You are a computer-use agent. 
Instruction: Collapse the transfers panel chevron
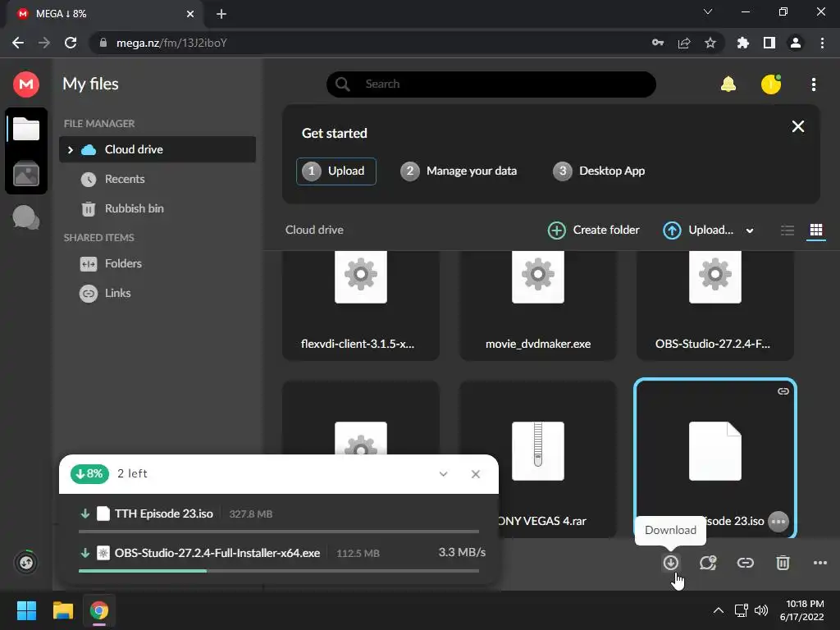(443, 474)
